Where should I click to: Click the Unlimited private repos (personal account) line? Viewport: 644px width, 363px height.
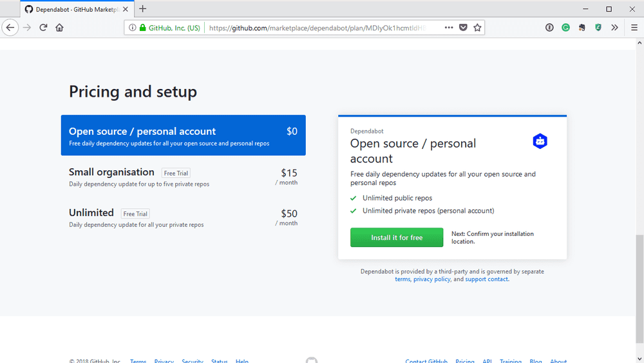click(x=428, y=210)
